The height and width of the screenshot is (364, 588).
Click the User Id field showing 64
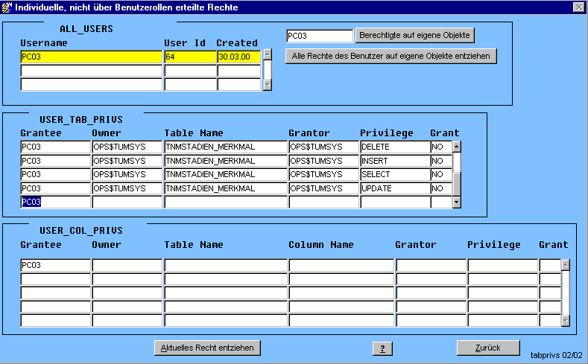point(189,57)
